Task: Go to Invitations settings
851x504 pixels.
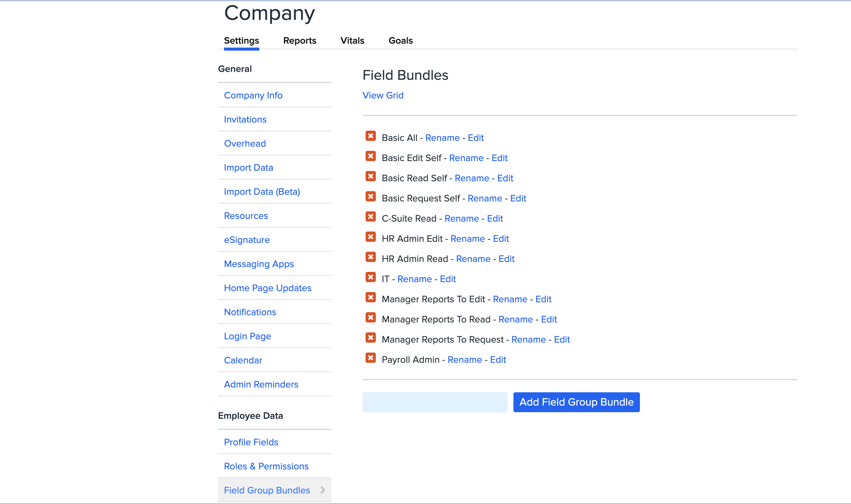Action: point(245,120)
